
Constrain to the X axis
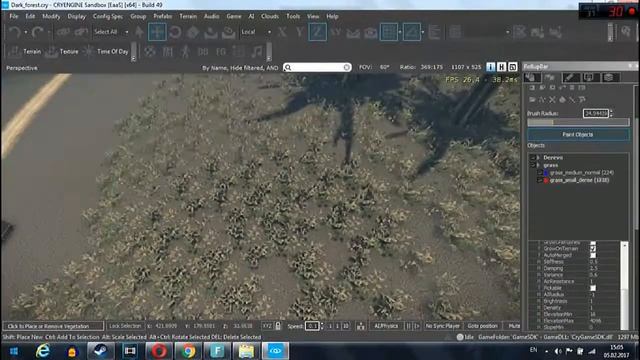282,32
